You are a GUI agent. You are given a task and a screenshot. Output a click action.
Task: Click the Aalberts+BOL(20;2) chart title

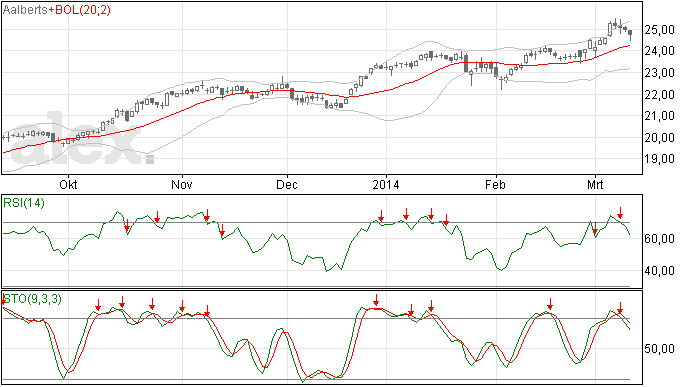[x=57, y=10]
